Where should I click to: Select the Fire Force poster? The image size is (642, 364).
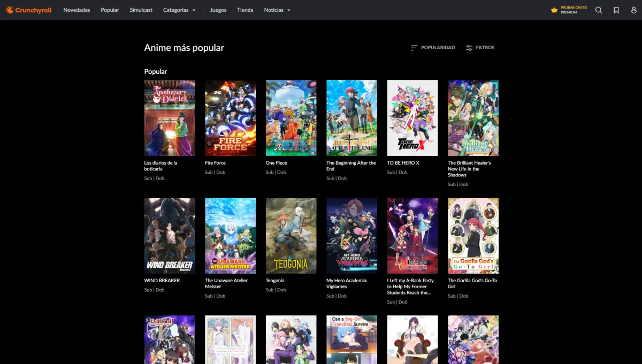click(x=230, y=118)
